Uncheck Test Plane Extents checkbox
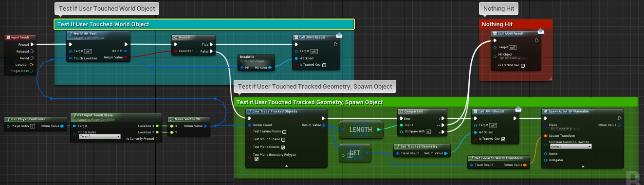 [283, 147]
